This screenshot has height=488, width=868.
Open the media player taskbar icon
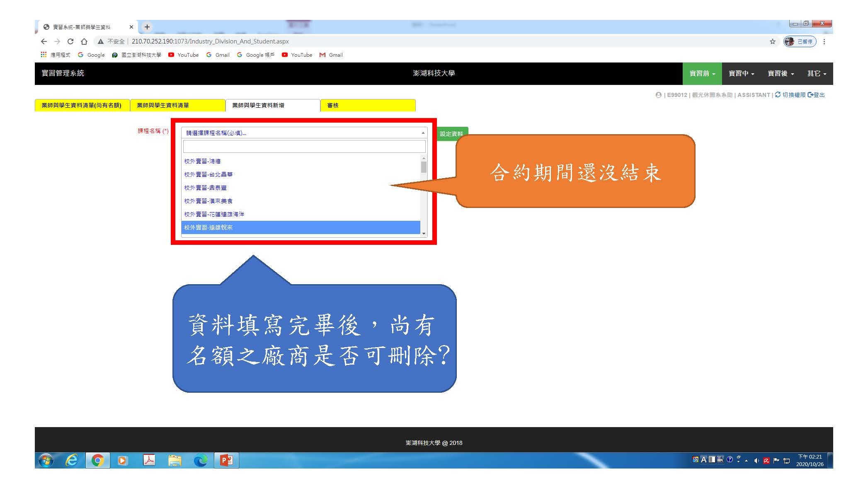123,460
